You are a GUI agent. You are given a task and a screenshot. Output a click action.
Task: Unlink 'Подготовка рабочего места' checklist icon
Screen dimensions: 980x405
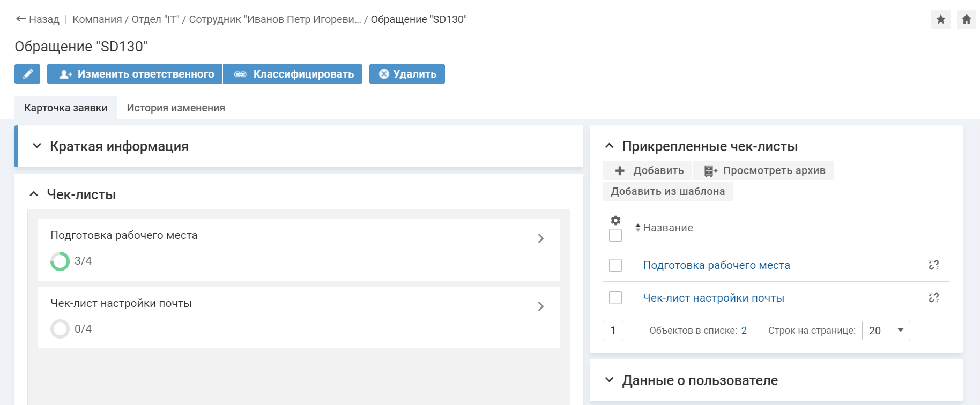pyautogui.click(x=933, y=265)
